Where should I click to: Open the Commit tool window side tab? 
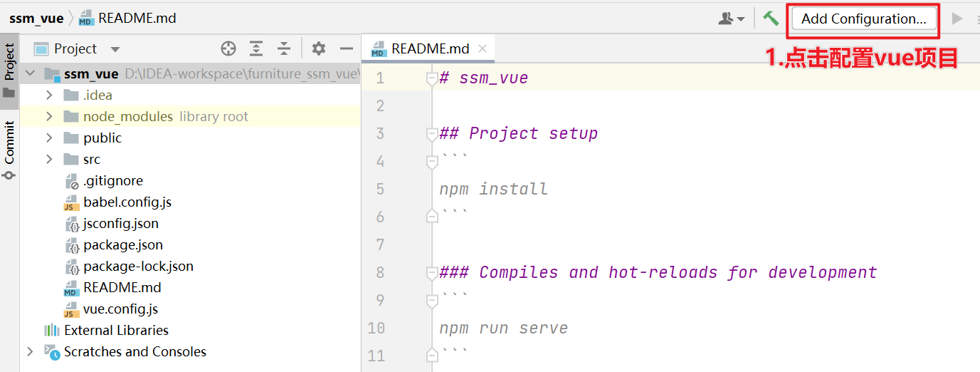[x=9, y=150]
